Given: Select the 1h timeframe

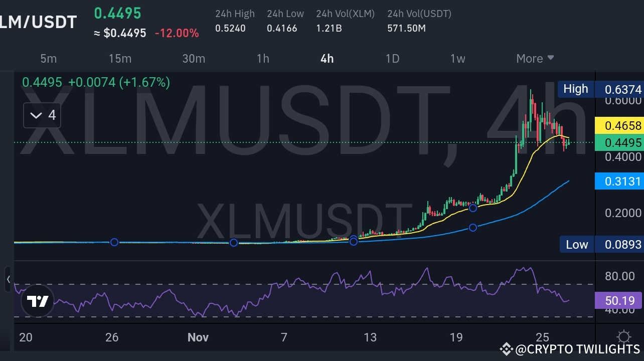Looking at the screenshot, I should coord(263,59).
